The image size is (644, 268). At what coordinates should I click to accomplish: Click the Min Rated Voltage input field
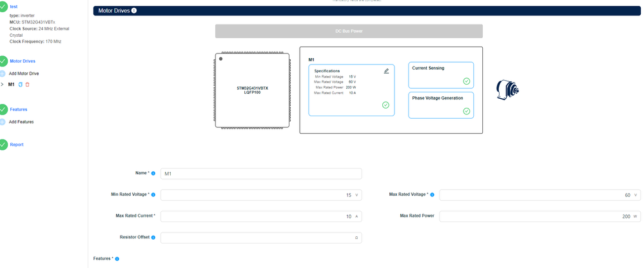(261, 195)
